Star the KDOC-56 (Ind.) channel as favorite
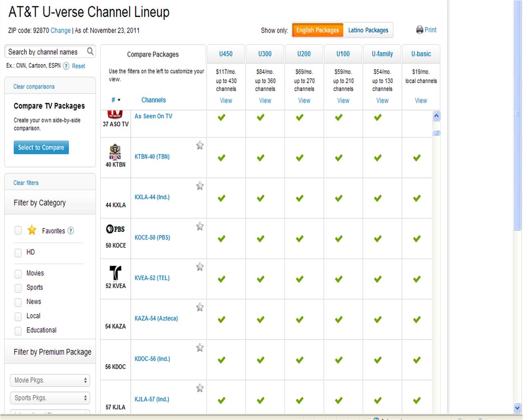The image size is (523, 420). click(x=200, y=348)
